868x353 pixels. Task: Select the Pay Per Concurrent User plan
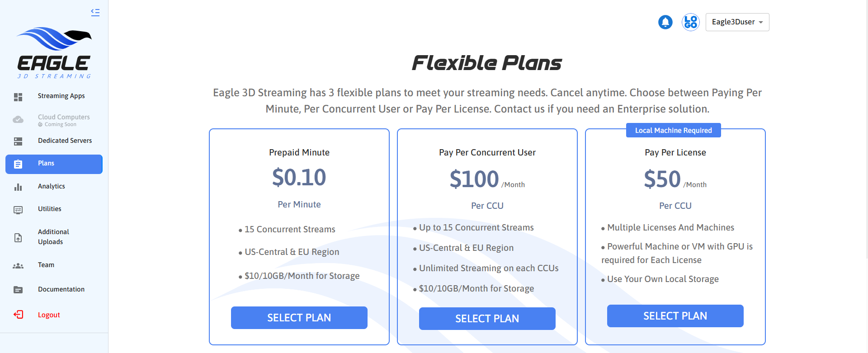pyautogui.click(x=487, y=319)
